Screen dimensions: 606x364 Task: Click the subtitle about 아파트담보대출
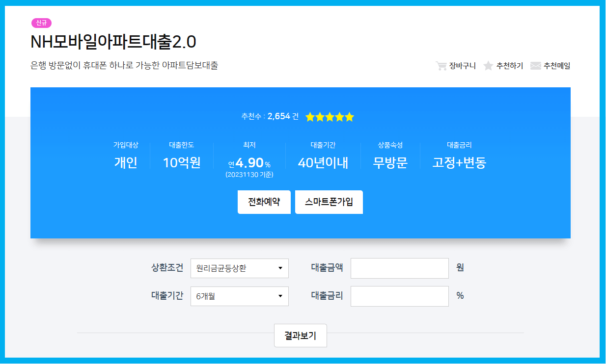pos(124,65)
